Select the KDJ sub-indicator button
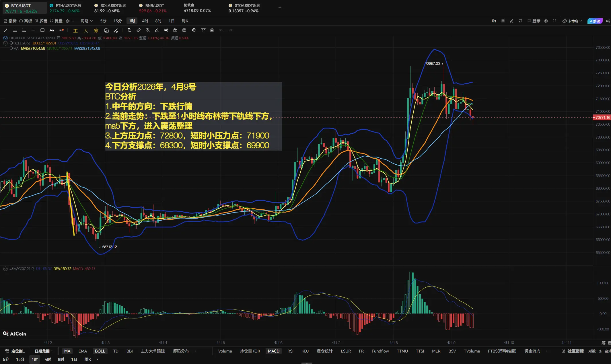The image size is (611, 364). pyautogui.click(x=305, y=351)
